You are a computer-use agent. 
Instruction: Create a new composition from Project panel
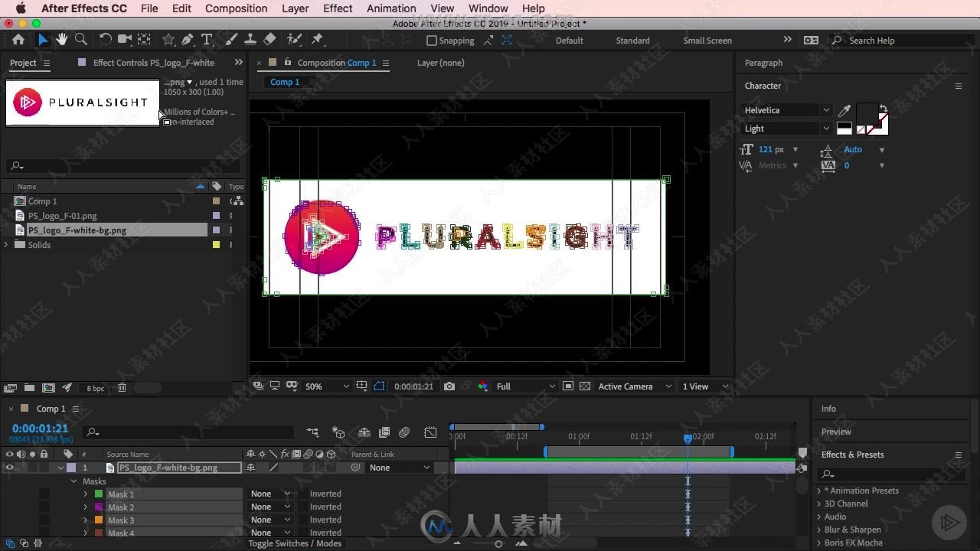pos(48,388)
